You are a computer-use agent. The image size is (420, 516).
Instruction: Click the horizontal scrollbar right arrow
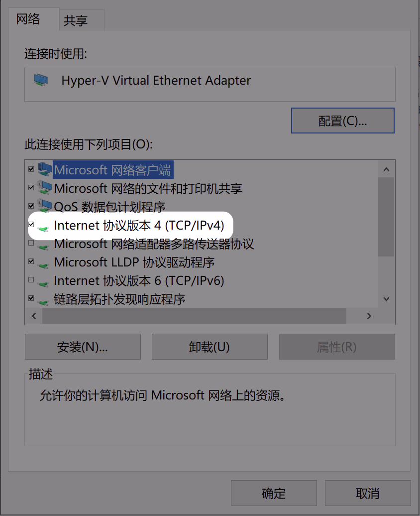click(x=369, y=316)
